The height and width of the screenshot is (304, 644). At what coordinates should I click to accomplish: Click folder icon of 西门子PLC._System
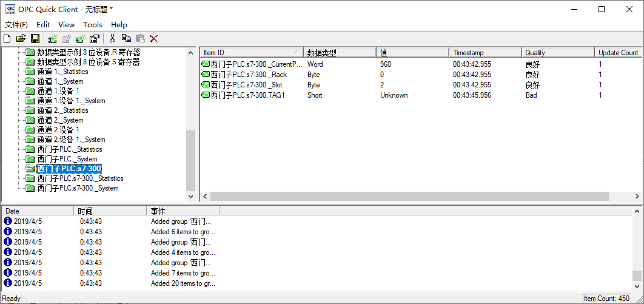click(30, 159)
